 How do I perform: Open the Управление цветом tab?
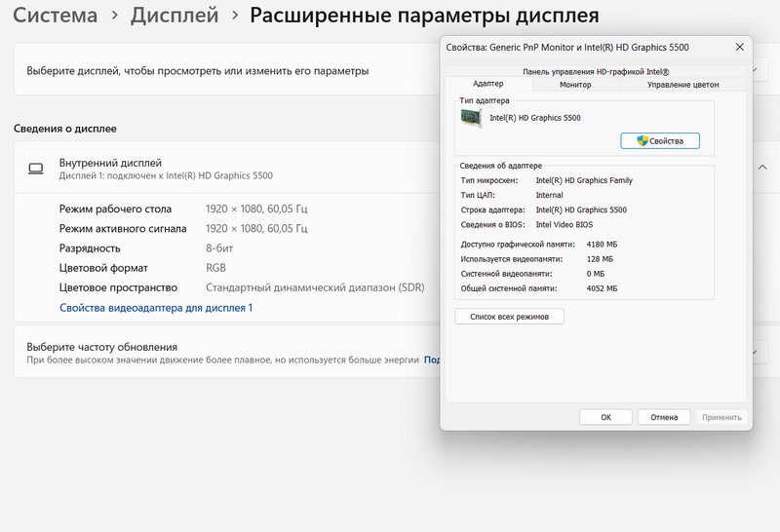(x=682, y=85)
